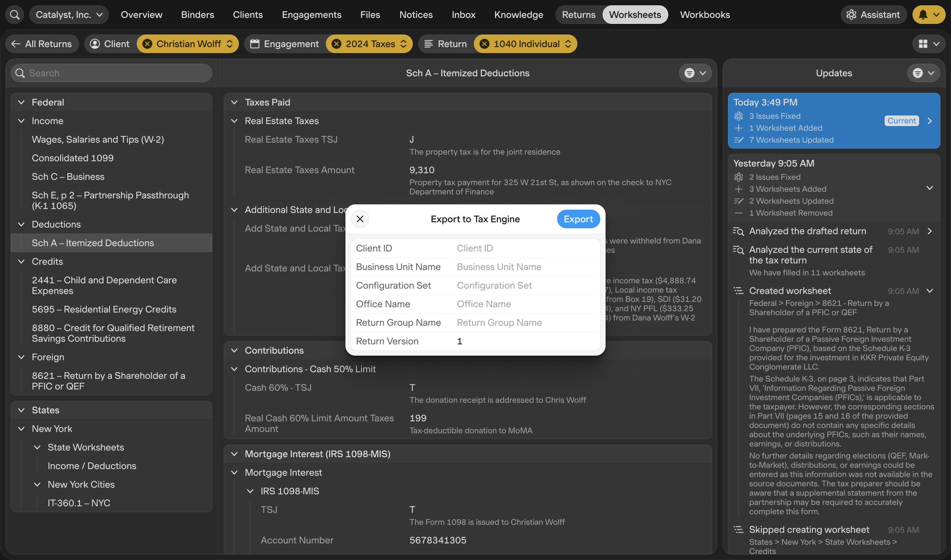Click the Client ID input field

pyautogui.click(x=525, y=248)
